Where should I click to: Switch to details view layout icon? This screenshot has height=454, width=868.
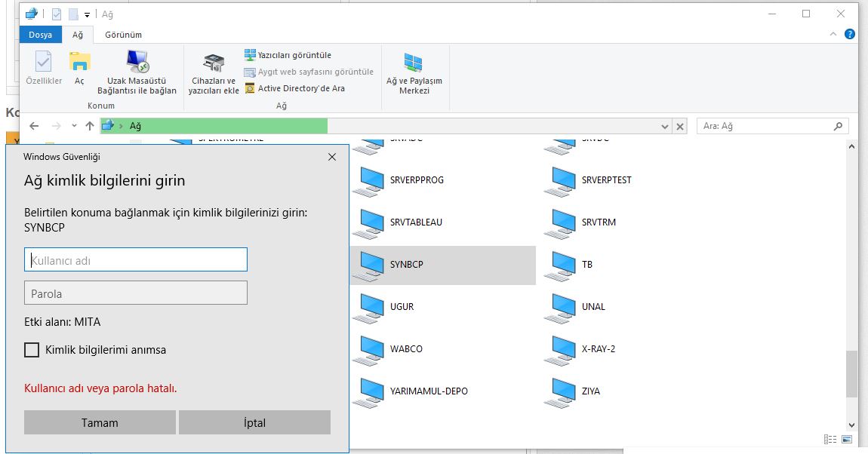coord(830,439)
